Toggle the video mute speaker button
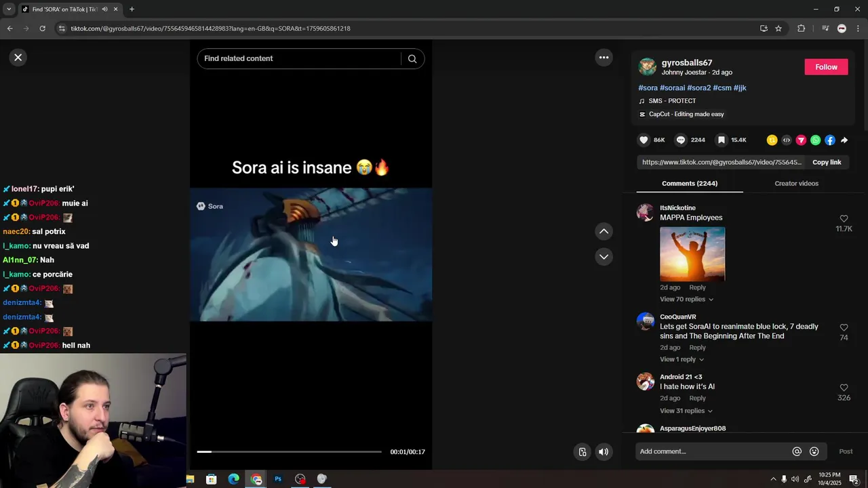The width and height of the screenshot is (868, 488). (x=604, y=452)
